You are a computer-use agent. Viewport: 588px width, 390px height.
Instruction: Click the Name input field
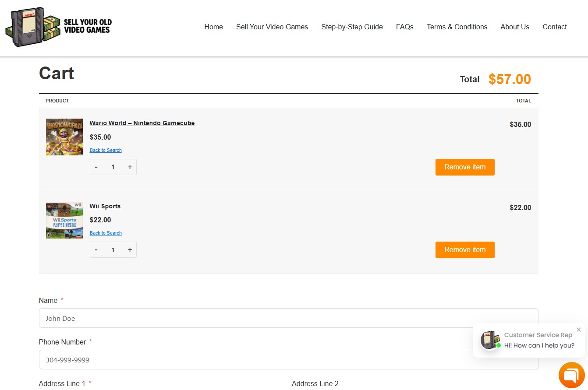(x=288, y=318)
